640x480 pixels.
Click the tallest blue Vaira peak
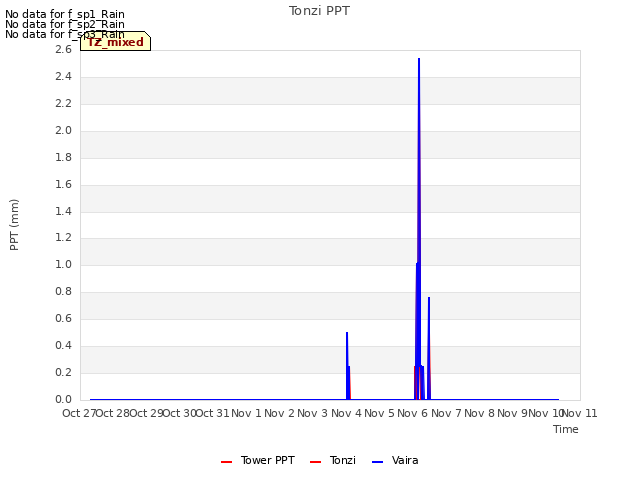pyautogui.click(x=419, y=60)
